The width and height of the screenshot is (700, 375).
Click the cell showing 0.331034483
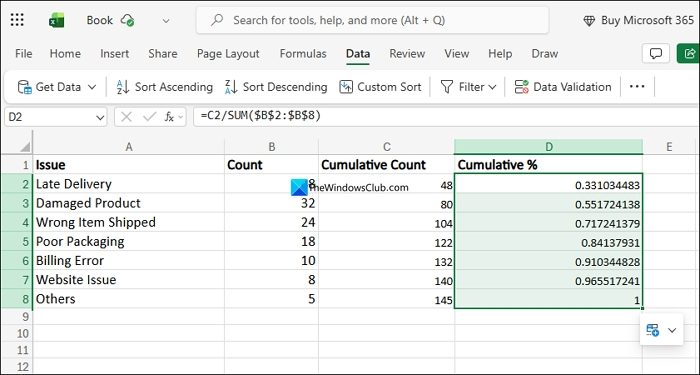coord(549,184)
